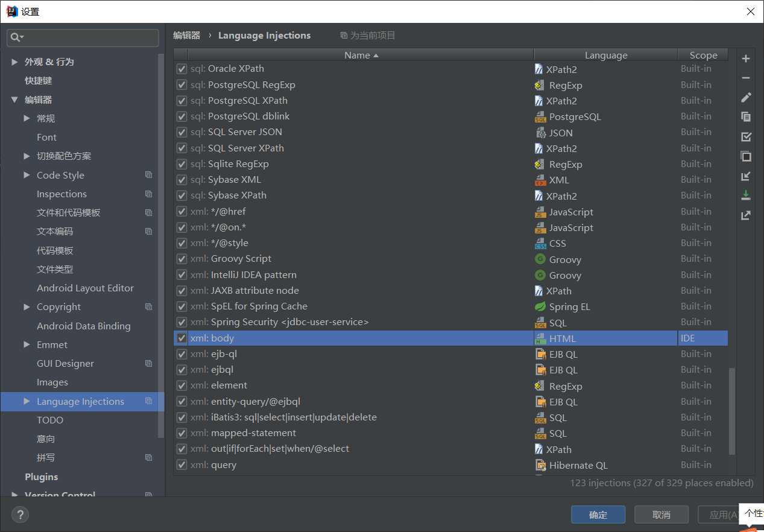Toggle the sql: SQL Server JSON checkbox

(182, 132)
